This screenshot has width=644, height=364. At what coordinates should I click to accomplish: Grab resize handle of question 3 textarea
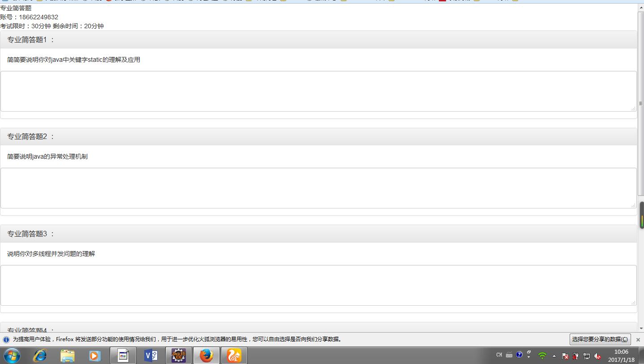pos(633,303)
